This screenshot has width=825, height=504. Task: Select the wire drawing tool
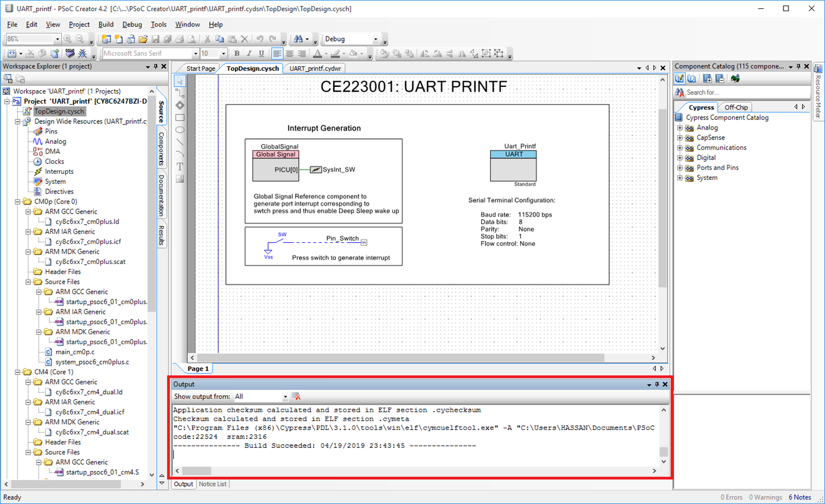(180, 93)
